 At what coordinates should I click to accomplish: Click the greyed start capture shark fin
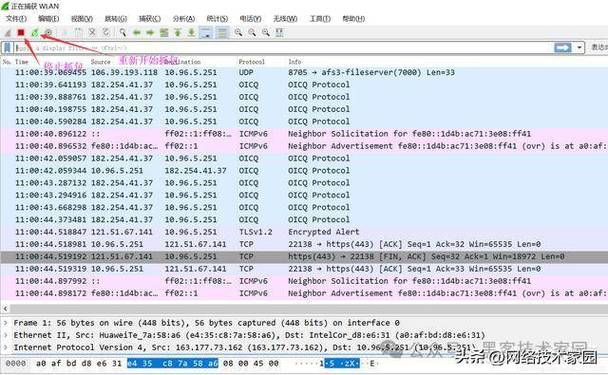(8, 33)
